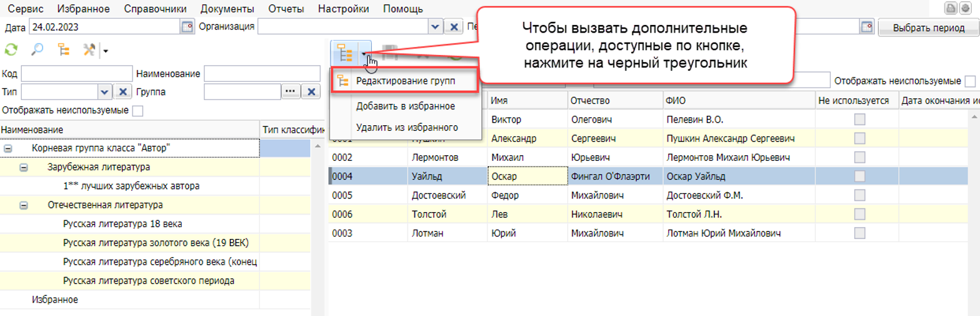980x316 pixels.
Task: Click the magnifier search icon
Action: (x=37, y=50)
